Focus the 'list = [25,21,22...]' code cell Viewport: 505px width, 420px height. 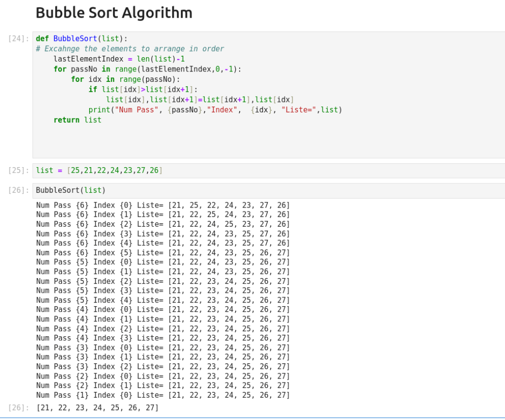247,171
